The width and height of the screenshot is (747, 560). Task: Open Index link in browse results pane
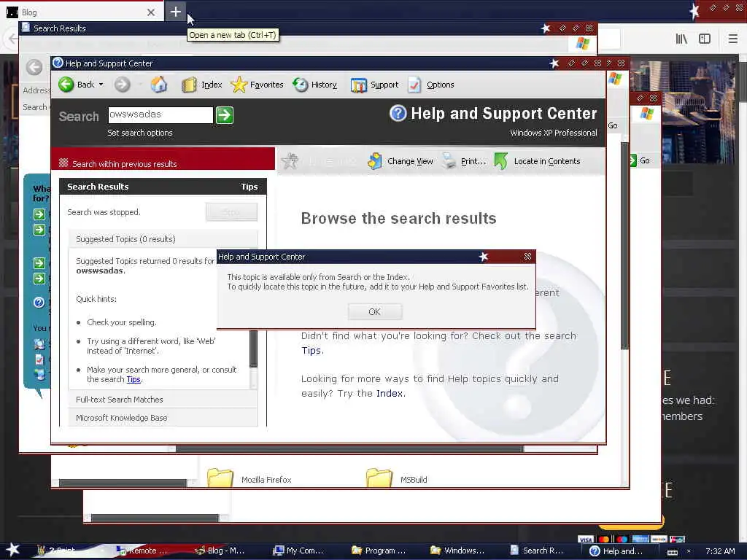tap(390, 393)
